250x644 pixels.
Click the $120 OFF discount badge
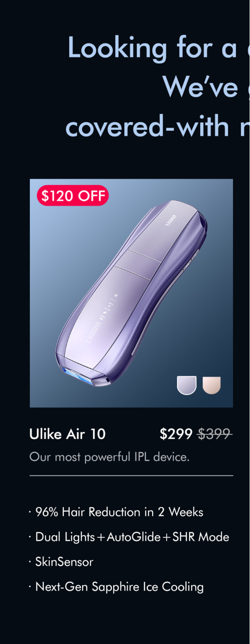73,196
